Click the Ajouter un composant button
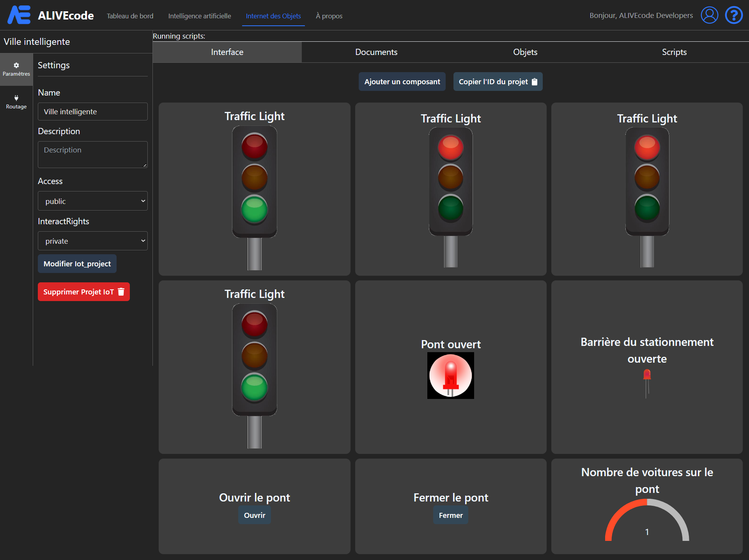749x560 pixels. [402, 82]
